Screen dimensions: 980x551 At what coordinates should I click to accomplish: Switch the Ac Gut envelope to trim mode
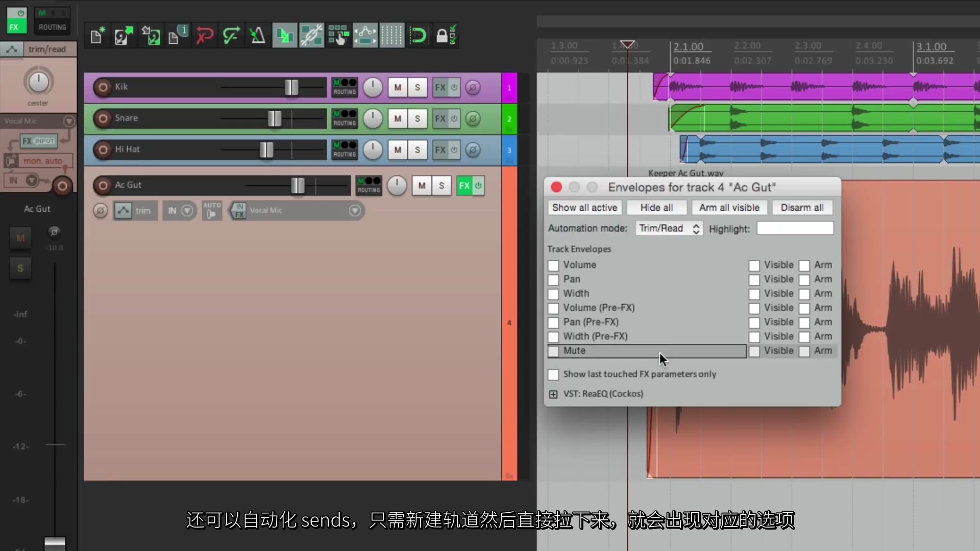coord(135,210)
